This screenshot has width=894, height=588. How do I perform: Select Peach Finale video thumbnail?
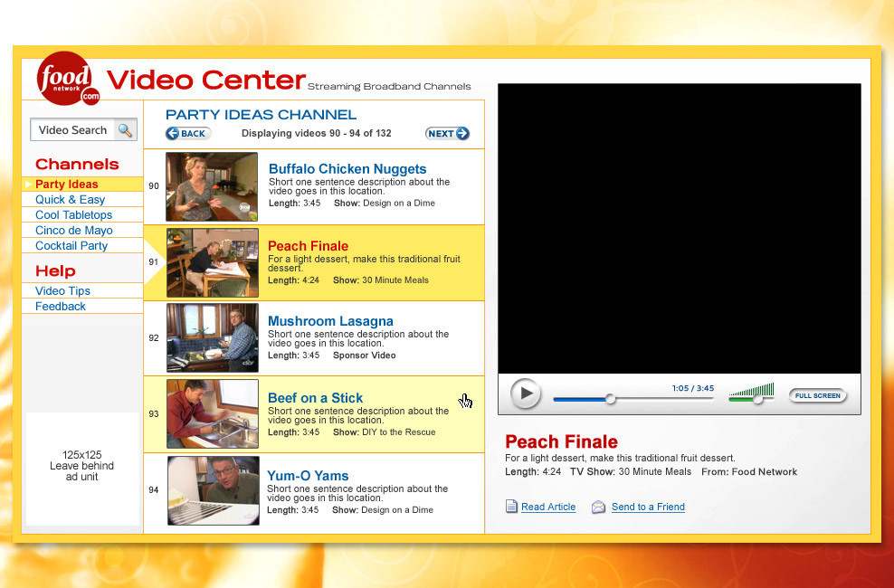[x=212, y=262]
